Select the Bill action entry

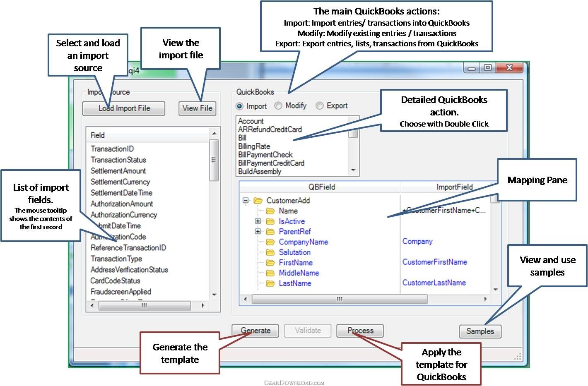click(242, 138)
